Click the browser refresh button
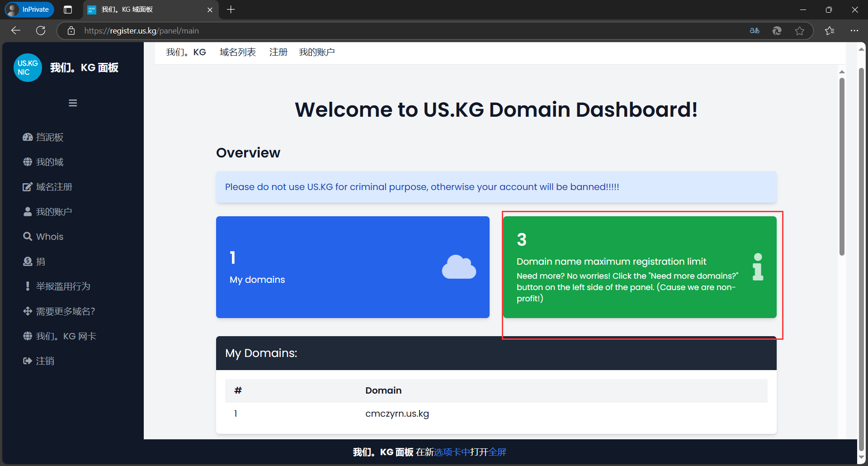The width and height of the screenshot is (868, 466). pos(41,31)
